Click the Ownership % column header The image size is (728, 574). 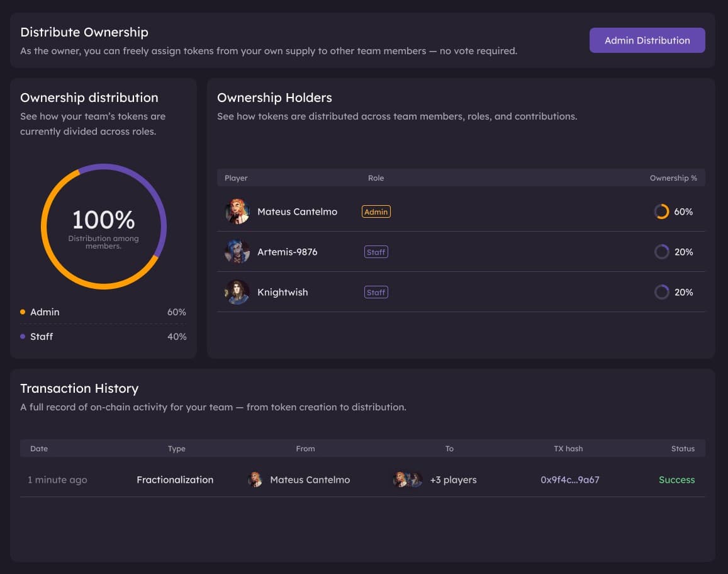pyautogui.click(x=674, y=178)
